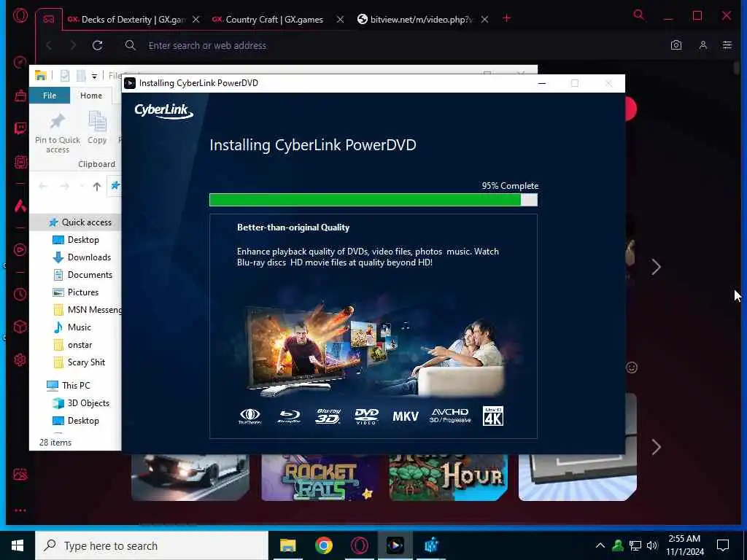Close the Country Craft tab
Viewport: 747px width, 560px height.
pyautogui.click(x=340, y=20)
